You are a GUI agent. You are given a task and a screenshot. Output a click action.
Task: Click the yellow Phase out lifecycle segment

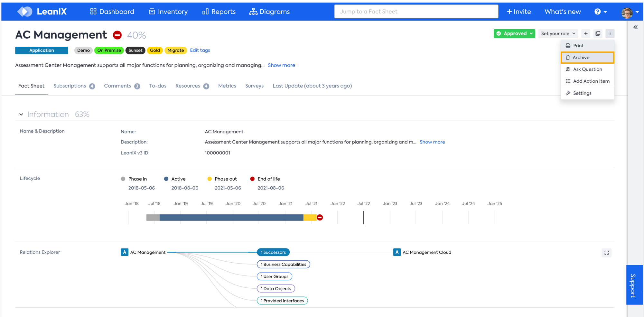[x=310, y=218]
